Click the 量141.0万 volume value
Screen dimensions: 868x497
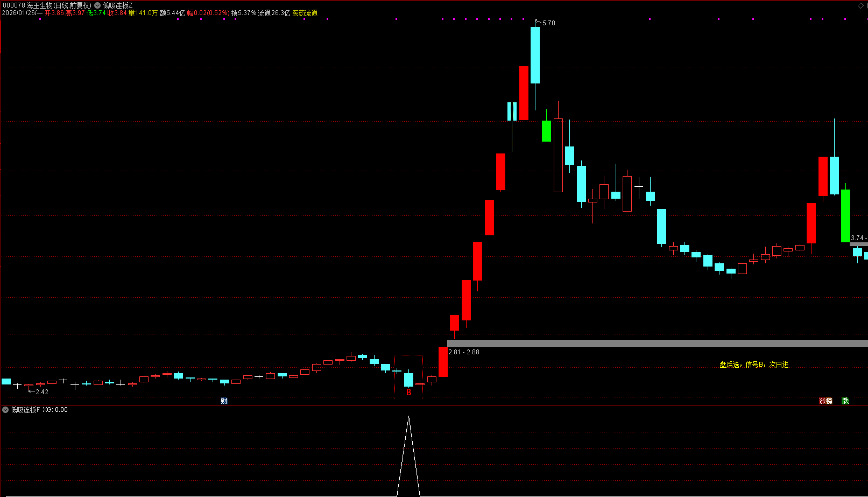143,13
